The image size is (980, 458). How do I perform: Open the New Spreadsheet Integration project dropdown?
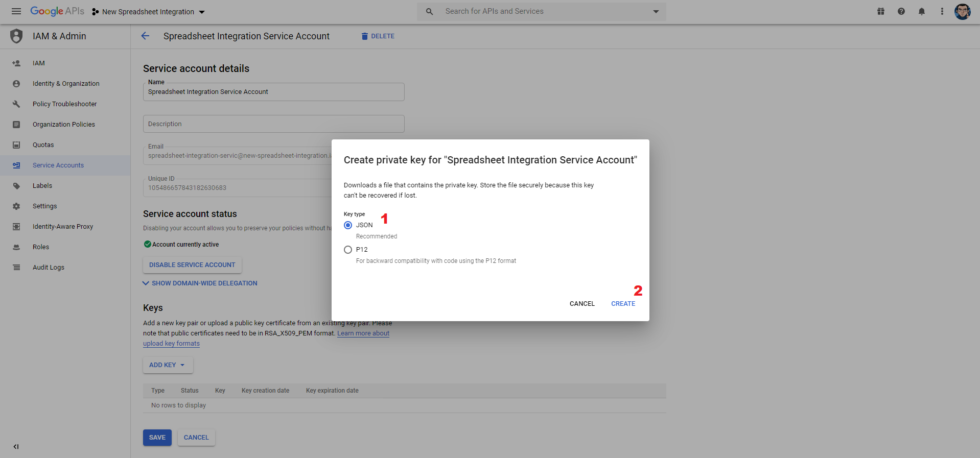coord(148,12)
